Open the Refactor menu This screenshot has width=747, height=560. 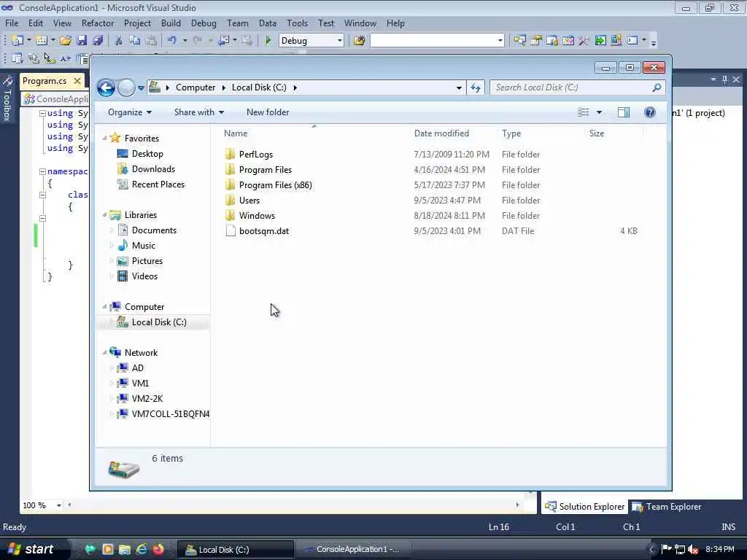(x=98, y=23)
